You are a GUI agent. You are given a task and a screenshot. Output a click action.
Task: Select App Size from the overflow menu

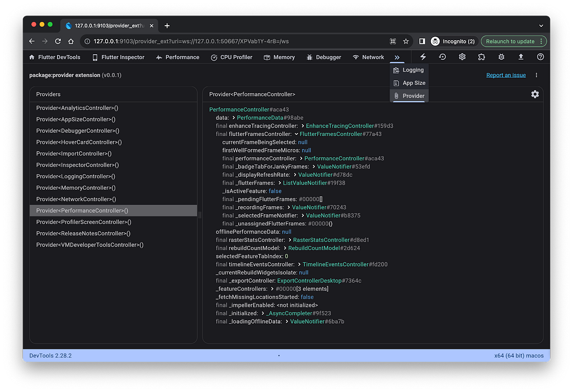(x=409, y=83)
